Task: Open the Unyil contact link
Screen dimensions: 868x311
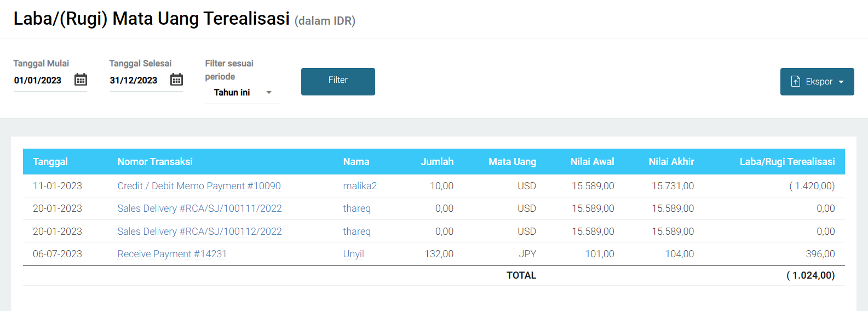Action: tap(353, 254)
